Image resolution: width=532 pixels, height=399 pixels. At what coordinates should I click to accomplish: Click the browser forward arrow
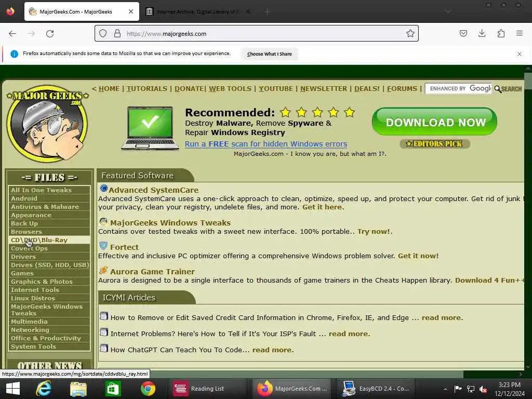tap(31, 34)
